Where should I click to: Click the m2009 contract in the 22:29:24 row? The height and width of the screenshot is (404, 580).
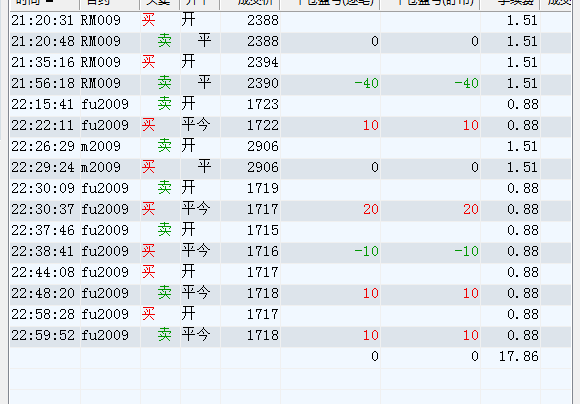coord(101,167)
